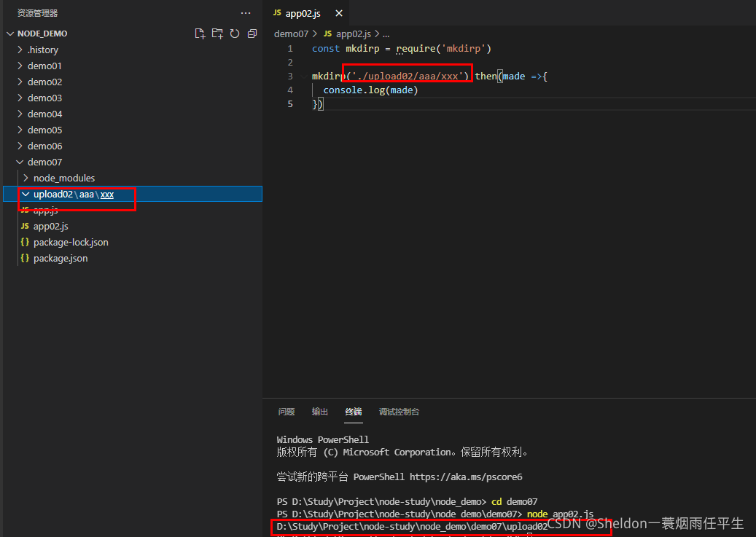Image resolution: width=756 pixels, height=537 pixels.
Task: Select the app02.js editor tab
Action: click(305, 13)
